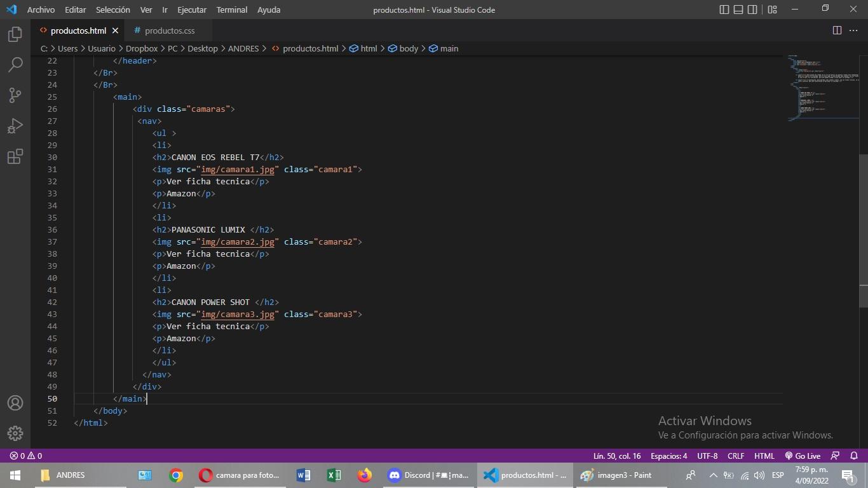Click productos.html in the breadcrumb
Image resolution: width=868 pixels, height=488 pixels.
[305, 48]
